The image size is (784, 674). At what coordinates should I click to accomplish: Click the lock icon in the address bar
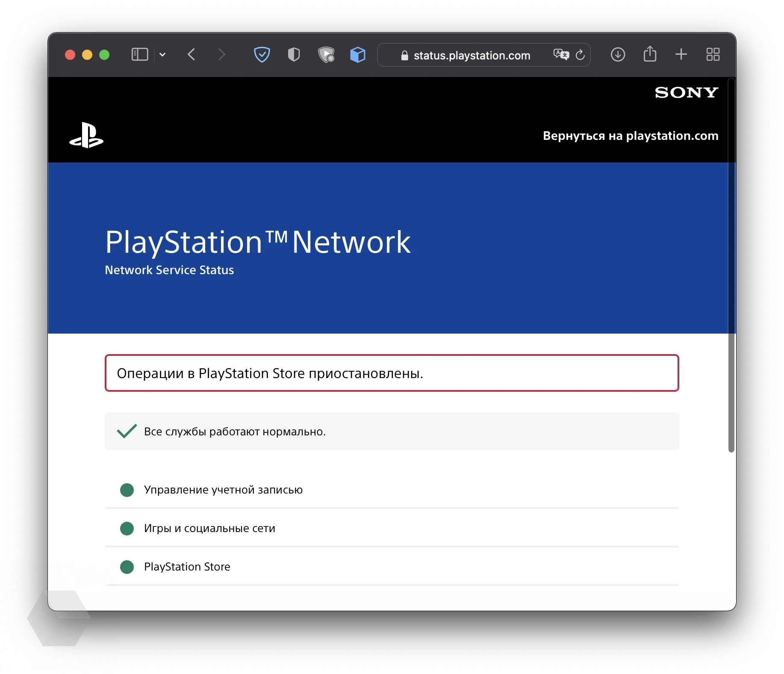tap(404, 56)
